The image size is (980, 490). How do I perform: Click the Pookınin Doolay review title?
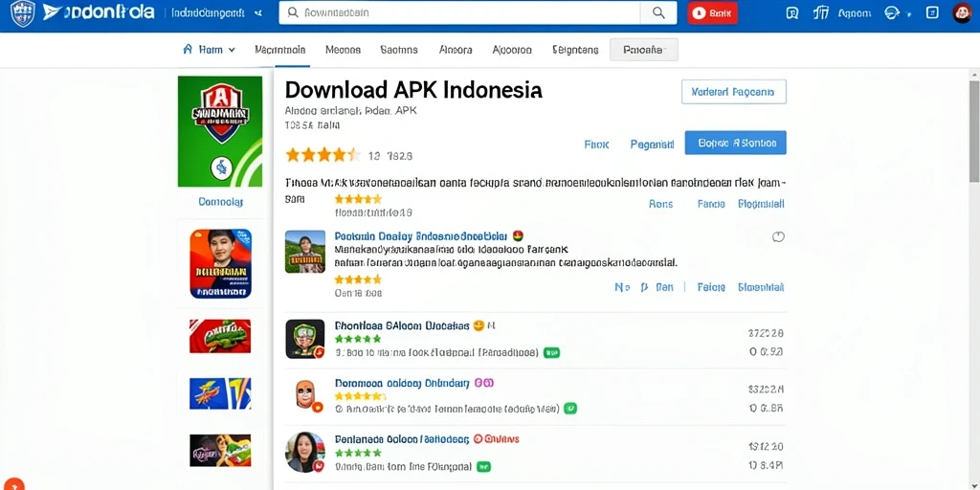click(x=421, y=236)
